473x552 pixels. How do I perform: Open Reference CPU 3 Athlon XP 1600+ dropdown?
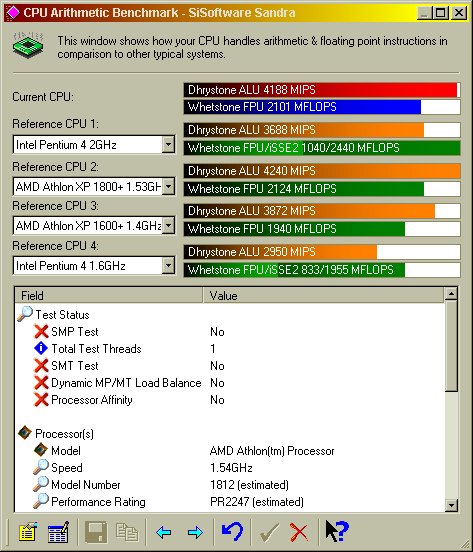168,225
